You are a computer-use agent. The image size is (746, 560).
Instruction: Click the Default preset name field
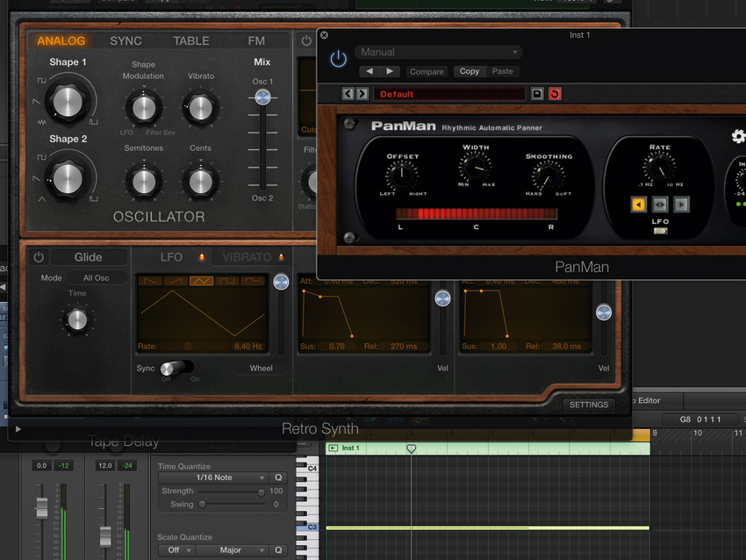[449, 94]
